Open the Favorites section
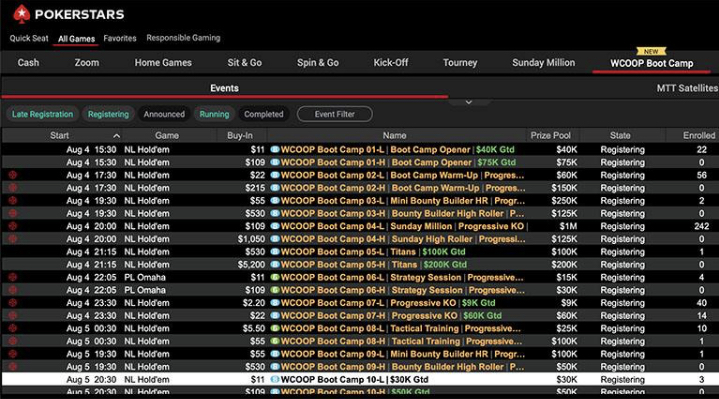 (120, 39)
